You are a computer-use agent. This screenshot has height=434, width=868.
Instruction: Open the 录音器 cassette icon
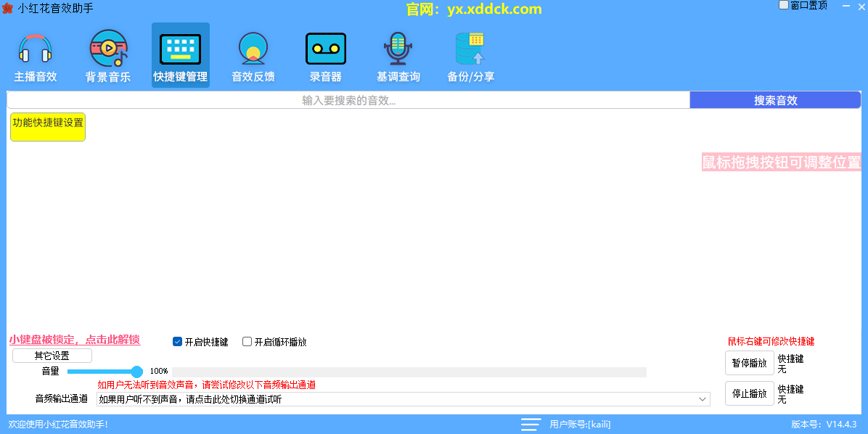(x=325, y=49)
